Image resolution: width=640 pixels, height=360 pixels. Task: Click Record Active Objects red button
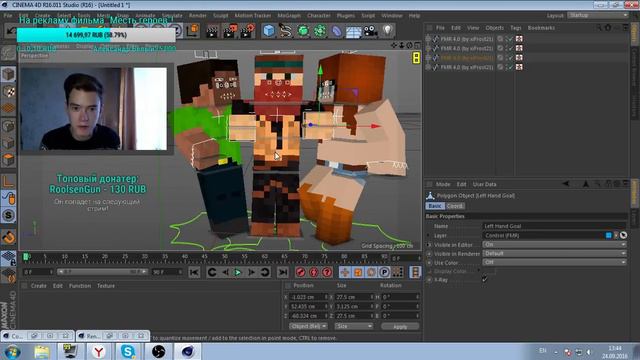pyautogui.click(x=300, y=272)
